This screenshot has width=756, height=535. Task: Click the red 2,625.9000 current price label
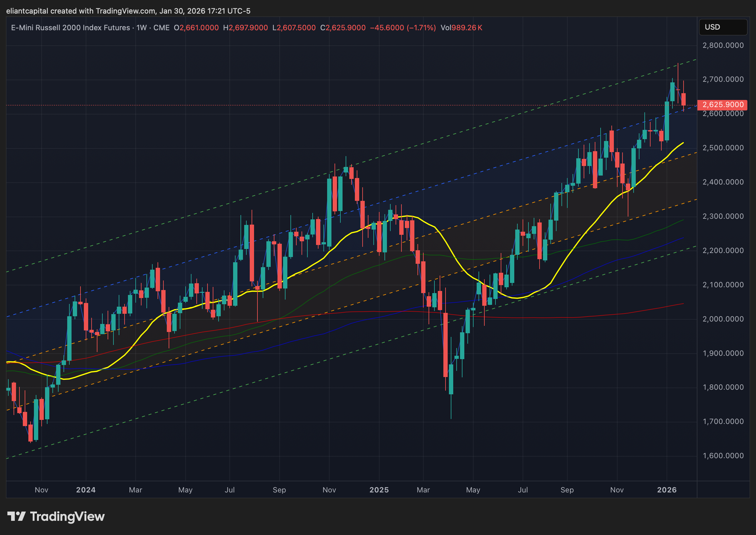[x=722, y=105]
